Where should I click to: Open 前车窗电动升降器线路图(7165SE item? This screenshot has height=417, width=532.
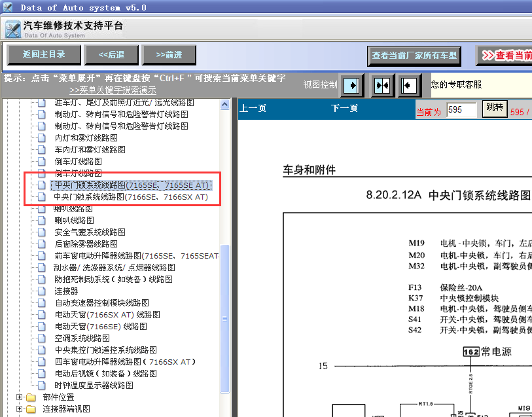[137, 256]
